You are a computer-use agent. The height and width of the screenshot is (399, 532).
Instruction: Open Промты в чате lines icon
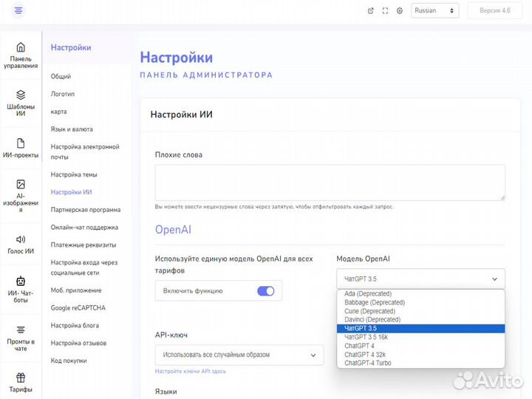pos(21,330)
